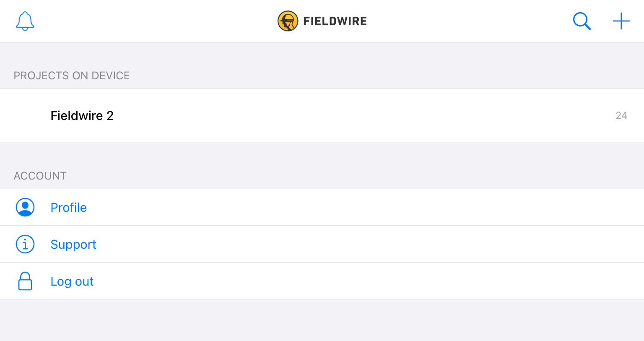644x341 pixels.
Task: Click the ACCOUNT section header
Action: pyautogui.click(x=40, y=176)
